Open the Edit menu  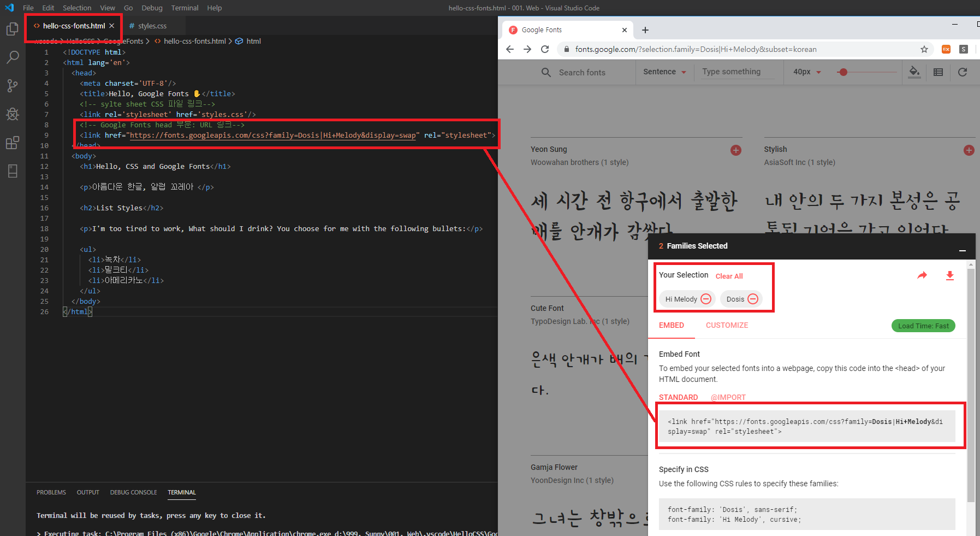(x=48, y=8)
